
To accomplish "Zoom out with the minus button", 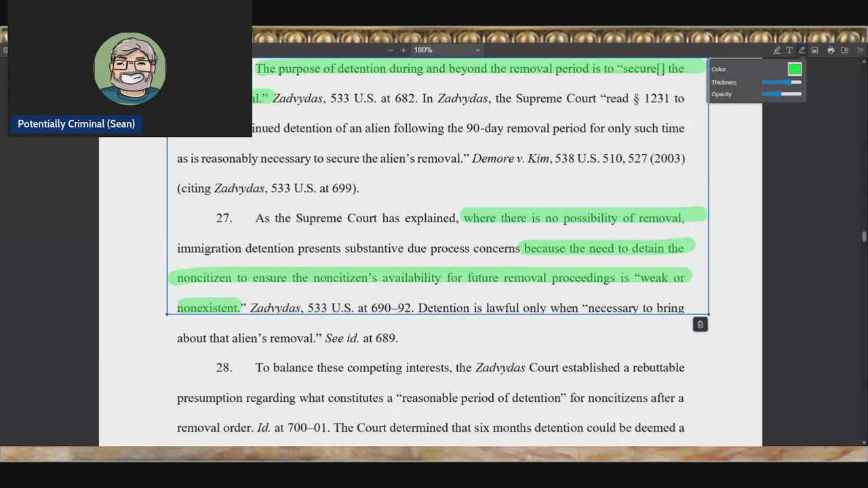I will [x=390, y=50].
